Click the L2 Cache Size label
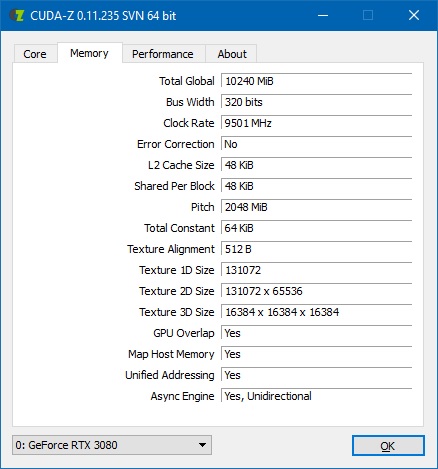This screenshot has width=438, height=469. click(x=181, y=165)
